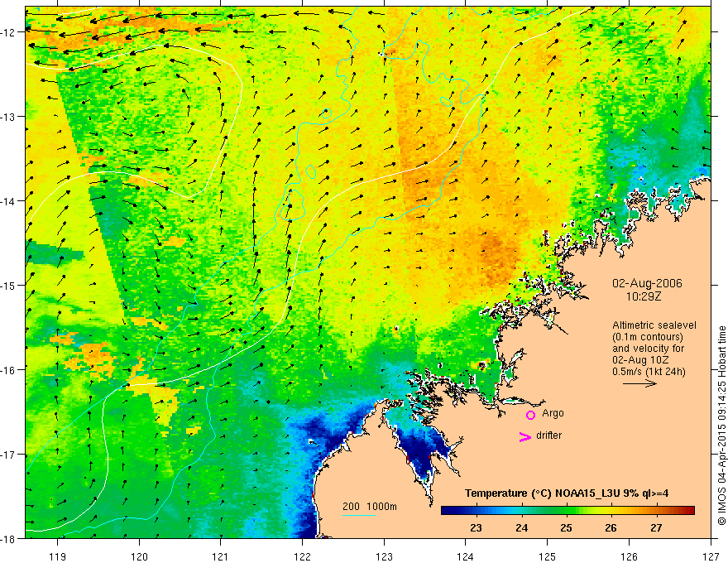728x563 pixels.
Task: Click the longitude axis label '121'
Action: [x=221, y=556]
